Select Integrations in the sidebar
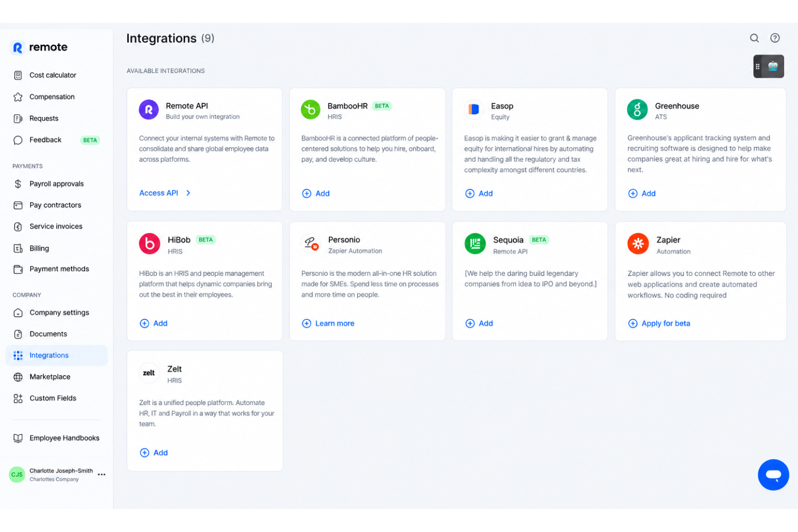The width and height of the screenshot is (798, 532). [57, 356]
